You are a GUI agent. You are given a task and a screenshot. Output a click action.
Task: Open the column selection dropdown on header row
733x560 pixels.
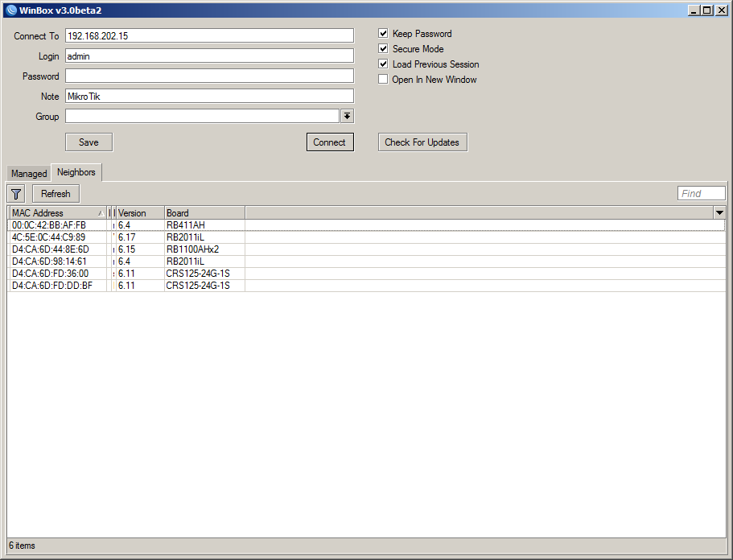coord(719,212)
